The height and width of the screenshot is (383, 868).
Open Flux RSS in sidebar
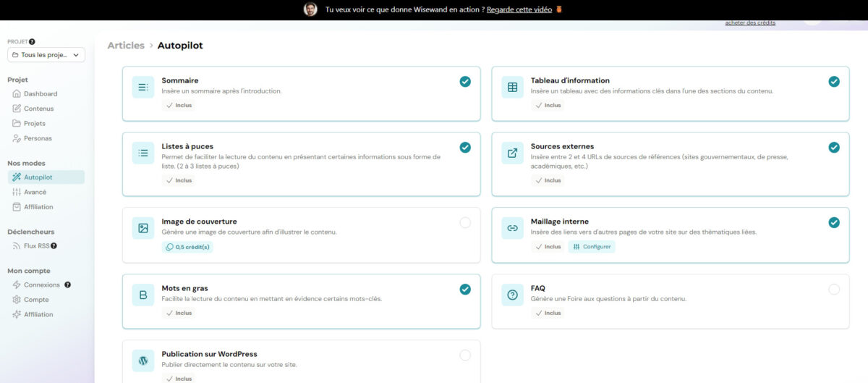(36, 246)
